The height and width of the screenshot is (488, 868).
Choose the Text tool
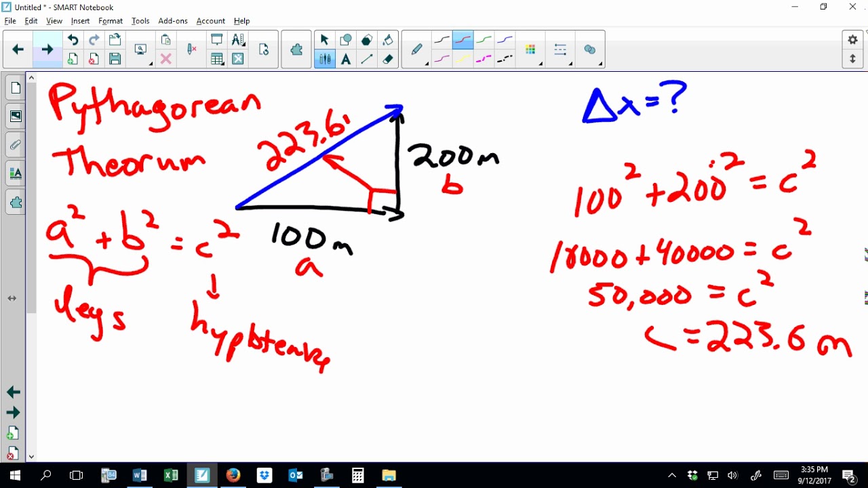click(x=346, y=59)
